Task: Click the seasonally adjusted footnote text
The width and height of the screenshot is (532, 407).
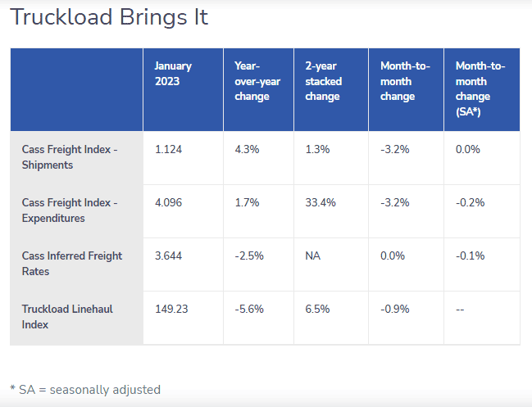Action: pyautogui.click(x=85, y=390)
